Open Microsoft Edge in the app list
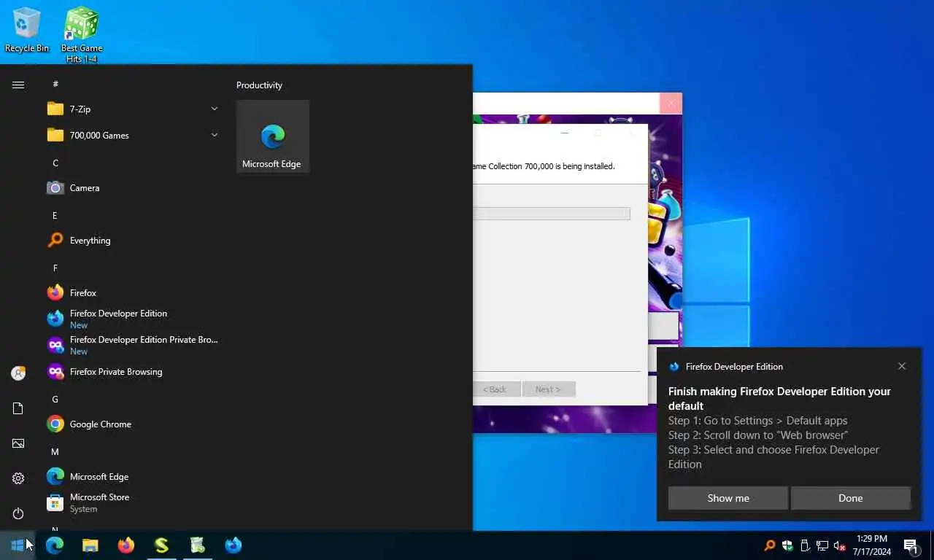The height and width of the screenshot is (560, 934). coord(133,477)
